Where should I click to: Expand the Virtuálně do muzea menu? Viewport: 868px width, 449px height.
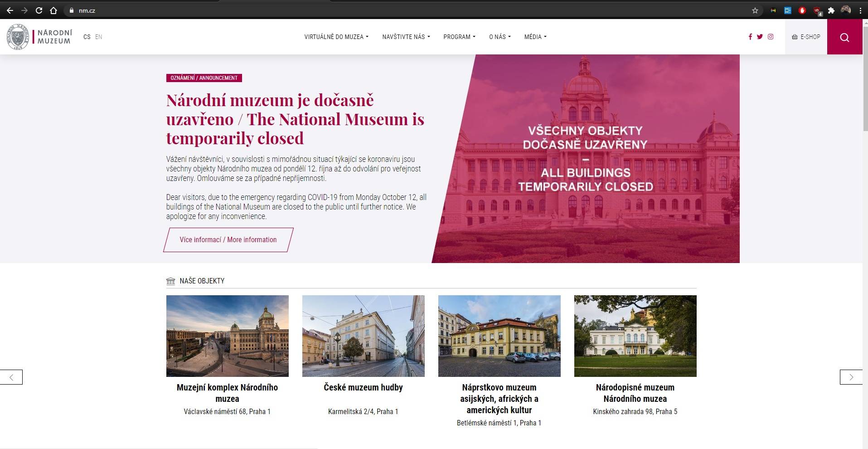tap(336, 37)
